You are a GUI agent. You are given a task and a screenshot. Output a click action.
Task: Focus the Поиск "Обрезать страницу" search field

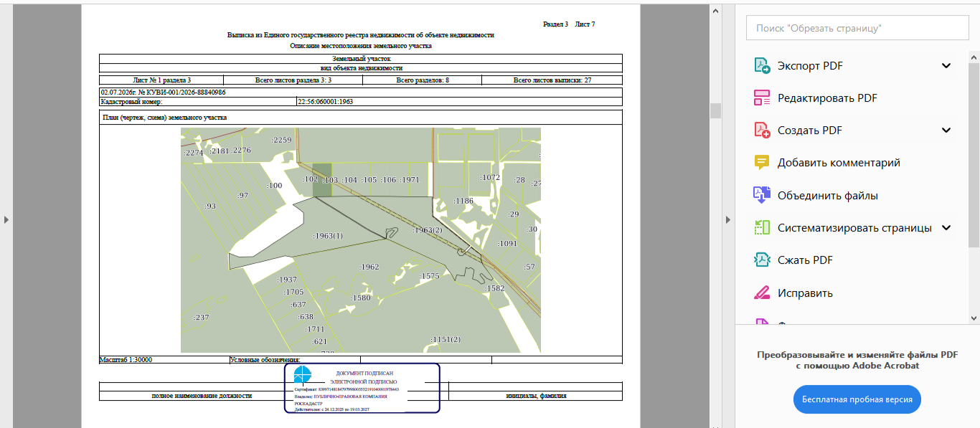(857, 28)
